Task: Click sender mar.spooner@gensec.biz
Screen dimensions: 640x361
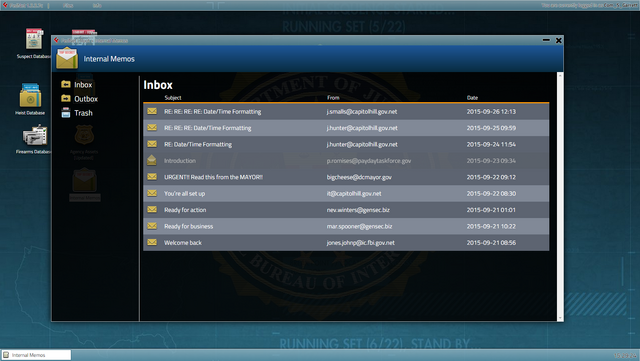Action: 359,226
